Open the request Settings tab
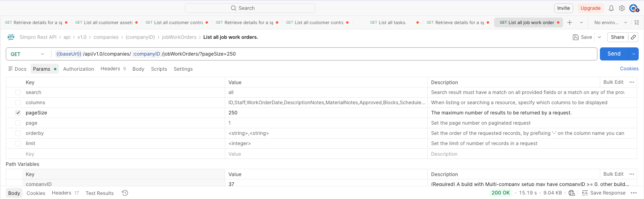 [183, 69]
